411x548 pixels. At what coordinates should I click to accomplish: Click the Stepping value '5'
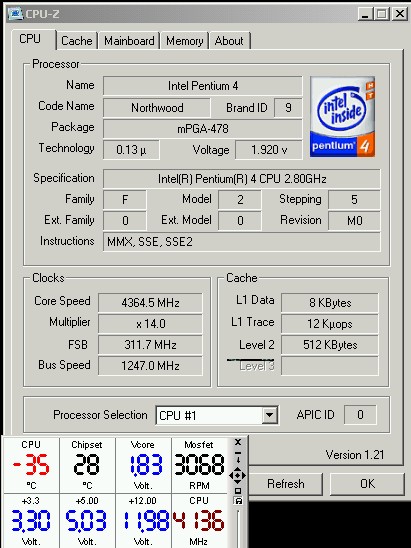coord(354,200)
